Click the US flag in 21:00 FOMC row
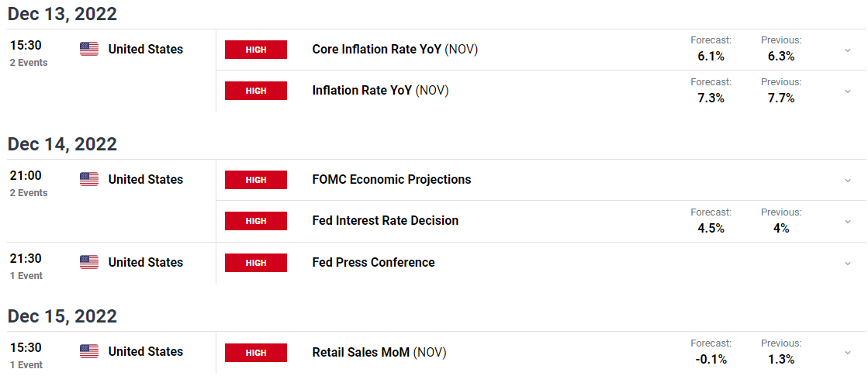868x376 pixels. (89, 179)
